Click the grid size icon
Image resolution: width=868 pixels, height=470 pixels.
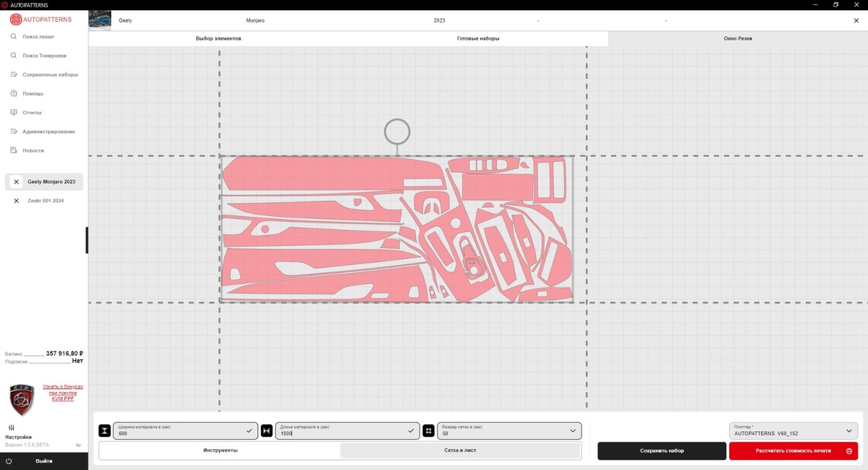[x=429, y=431]
